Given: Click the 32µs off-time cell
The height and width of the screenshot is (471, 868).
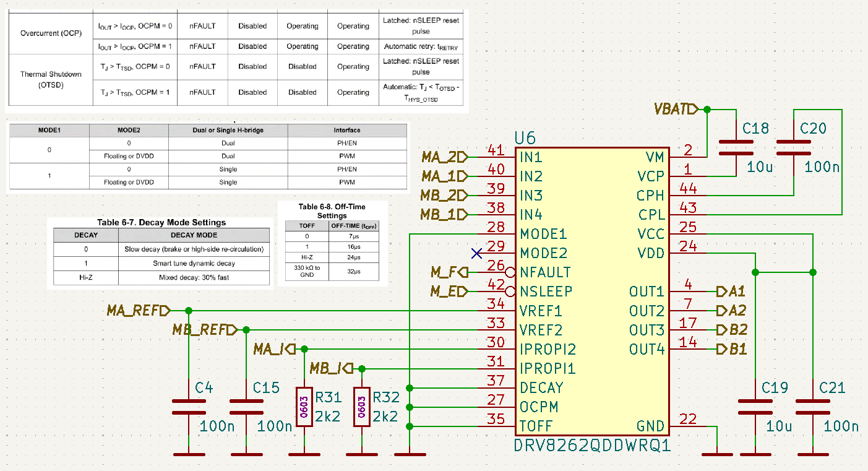Looking at the screenshot, I should (354, 270).
